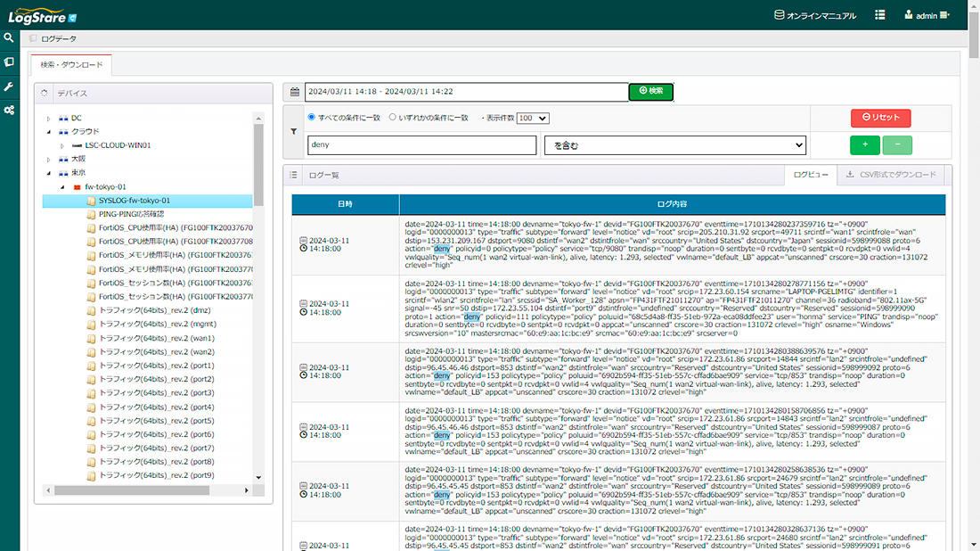Click the 大阪 group icon
Screen dimensions: 980x551
pyautogui.click(x=63, y=160)
